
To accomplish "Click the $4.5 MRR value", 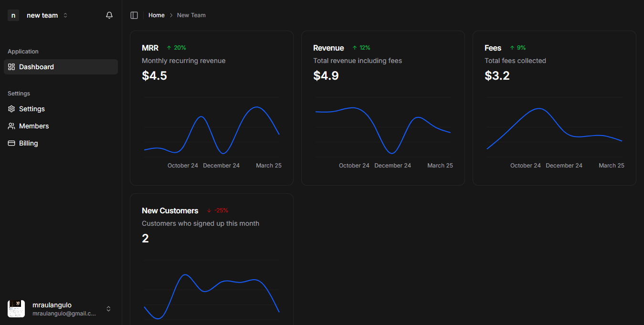I will point(154,75).
